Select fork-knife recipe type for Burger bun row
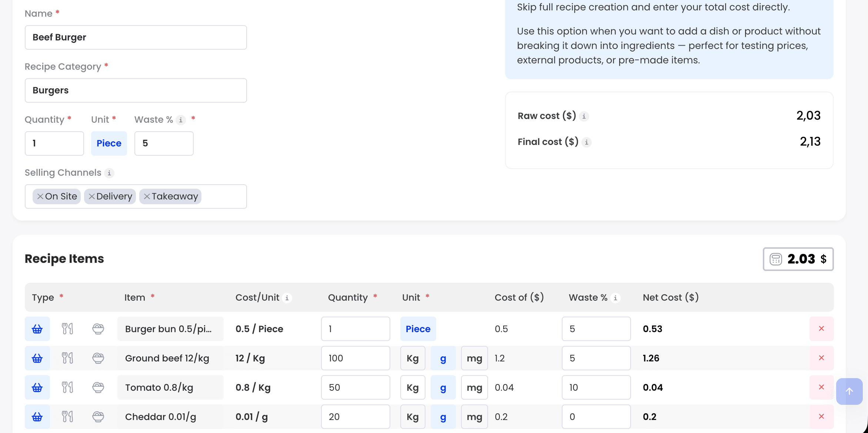 [67, 329]
